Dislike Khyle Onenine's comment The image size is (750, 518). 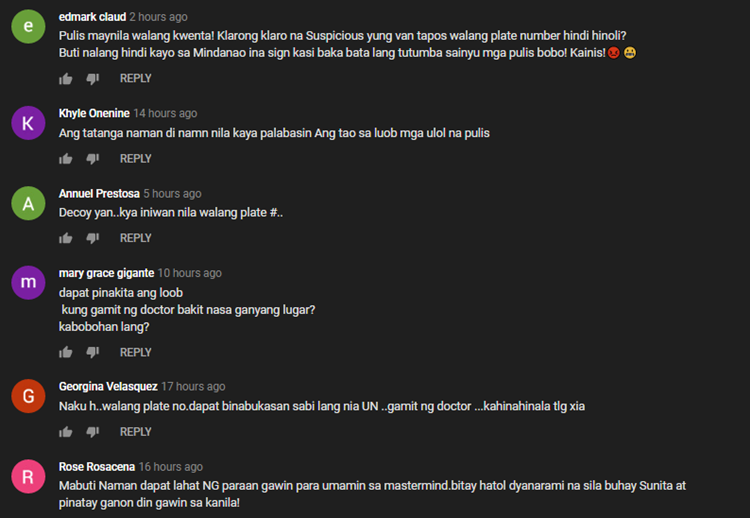tap(93, 159)
